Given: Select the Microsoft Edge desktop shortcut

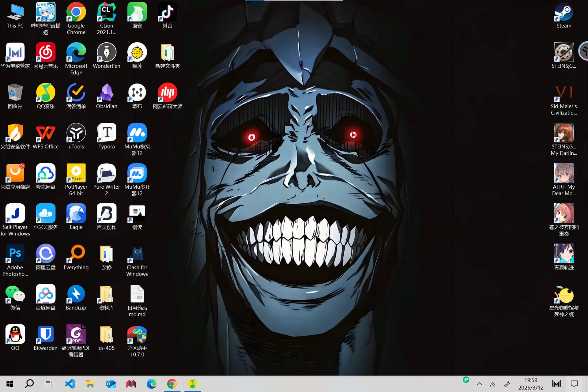Looking at the screenshot, I should coord(76,59).
